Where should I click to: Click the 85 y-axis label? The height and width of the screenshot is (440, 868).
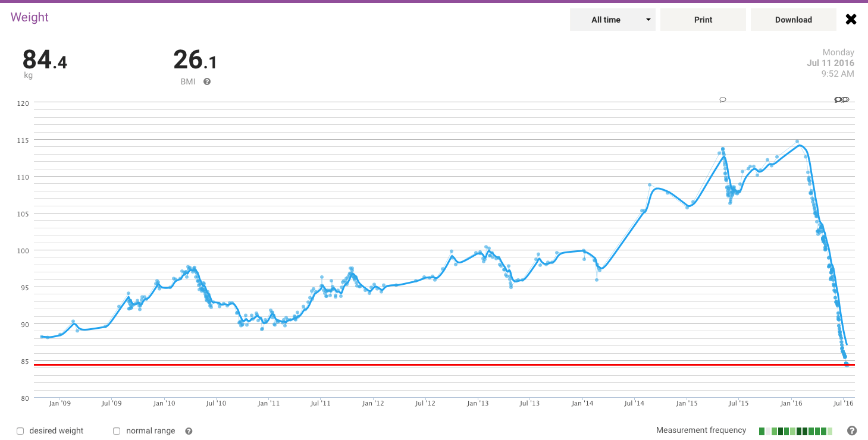coord(24,361)
